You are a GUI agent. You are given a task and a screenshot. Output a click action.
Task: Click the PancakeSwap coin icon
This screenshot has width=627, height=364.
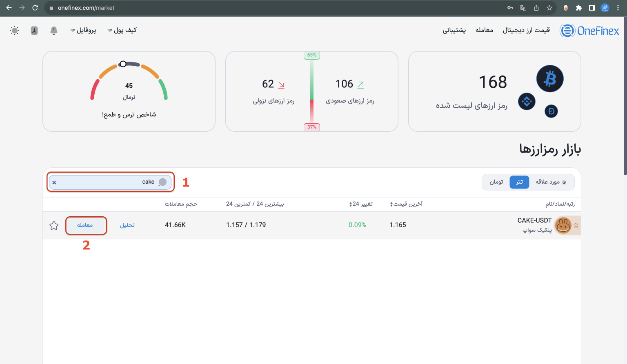(x=563, y=225)
